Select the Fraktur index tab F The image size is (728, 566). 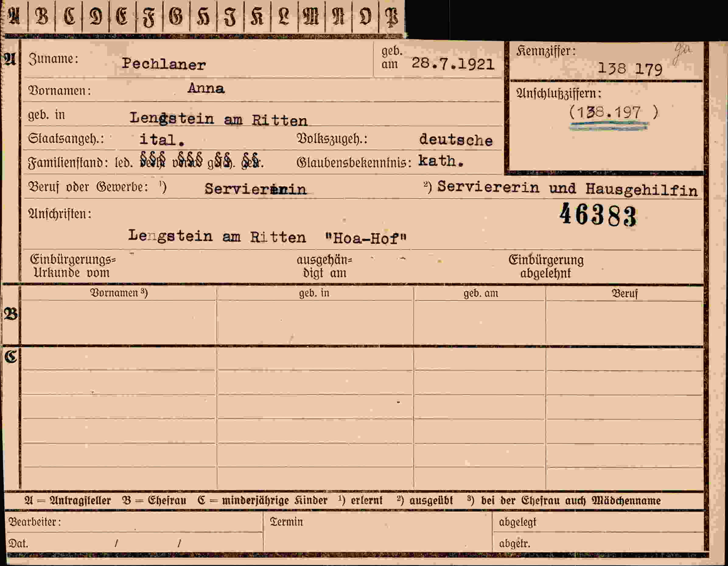coord(150,17)
